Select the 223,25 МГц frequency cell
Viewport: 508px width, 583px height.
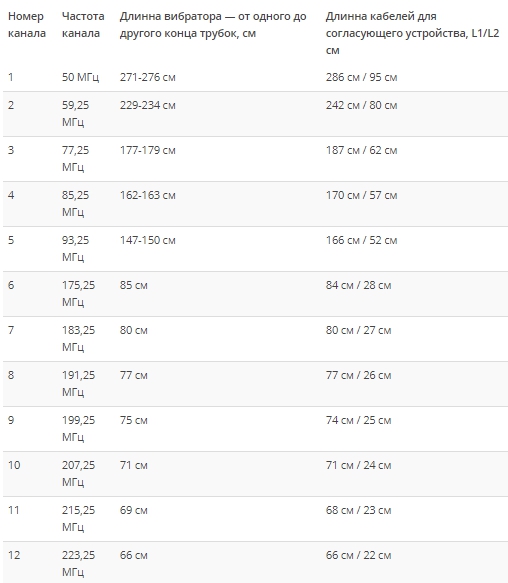pyautogui.click(x=78, y=563)
